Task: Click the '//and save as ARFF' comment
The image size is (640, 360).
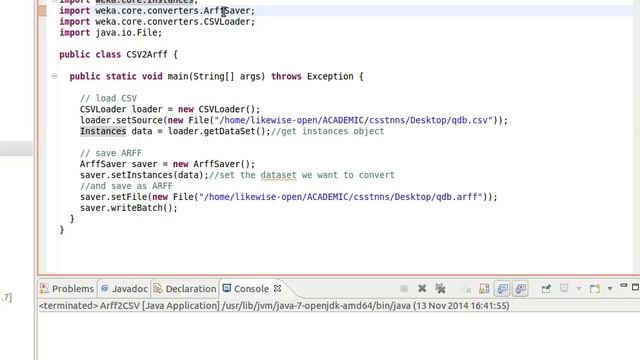Action: coord(127,186)
